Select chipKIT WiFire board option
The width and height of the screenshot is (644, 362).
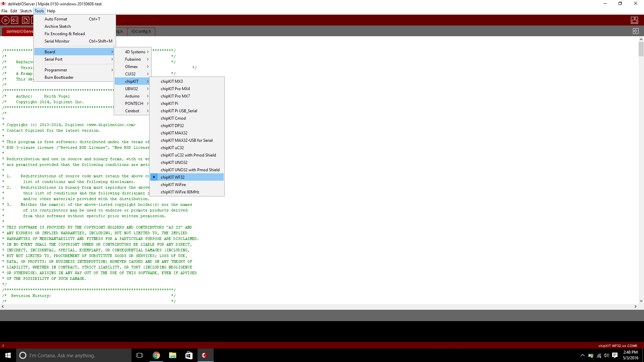click(x=173, y=184)
